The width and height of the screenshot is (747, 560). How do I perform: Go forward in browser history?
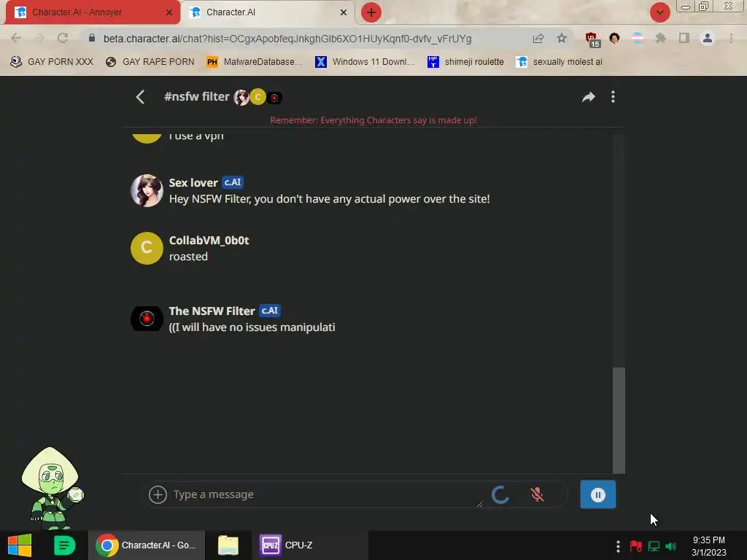click(39, 38)
